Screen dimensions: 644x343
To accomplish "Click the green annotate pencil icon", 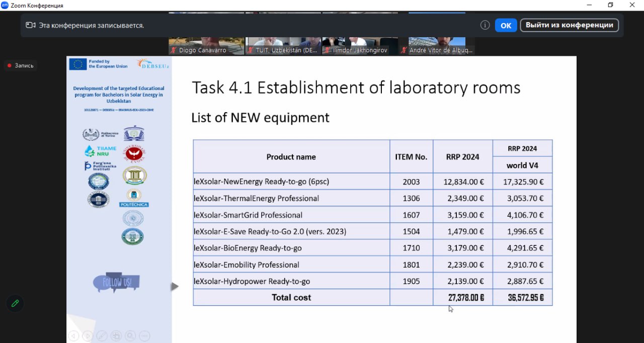I will coord(15,303).
